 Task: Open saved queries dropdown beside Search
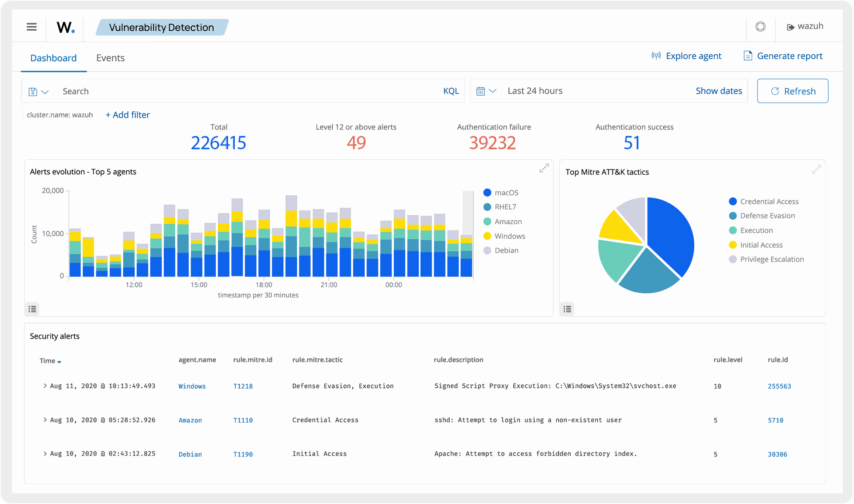[x=38, y=92]
